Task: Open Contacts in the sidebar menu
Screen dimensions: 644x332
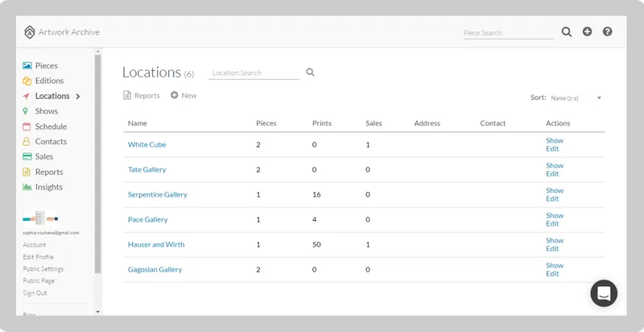Action: [x=51, y=142]
